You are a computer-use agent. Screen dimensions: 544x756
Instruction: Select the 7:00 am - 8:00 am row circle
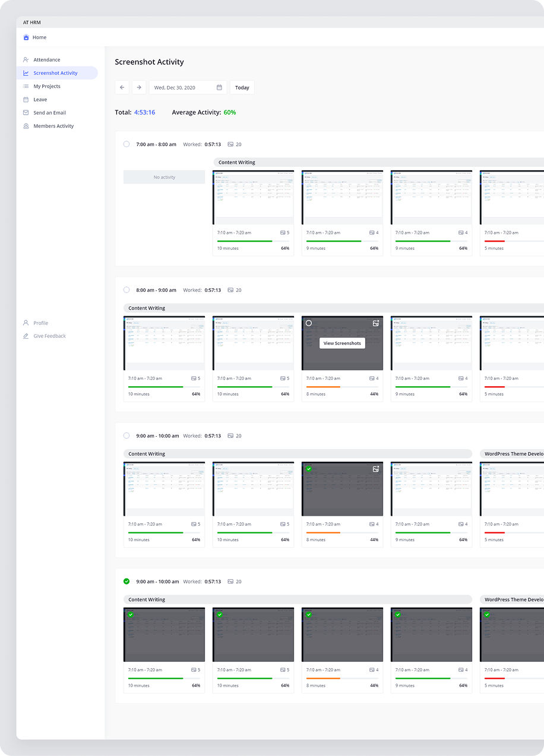coord(126,144)
